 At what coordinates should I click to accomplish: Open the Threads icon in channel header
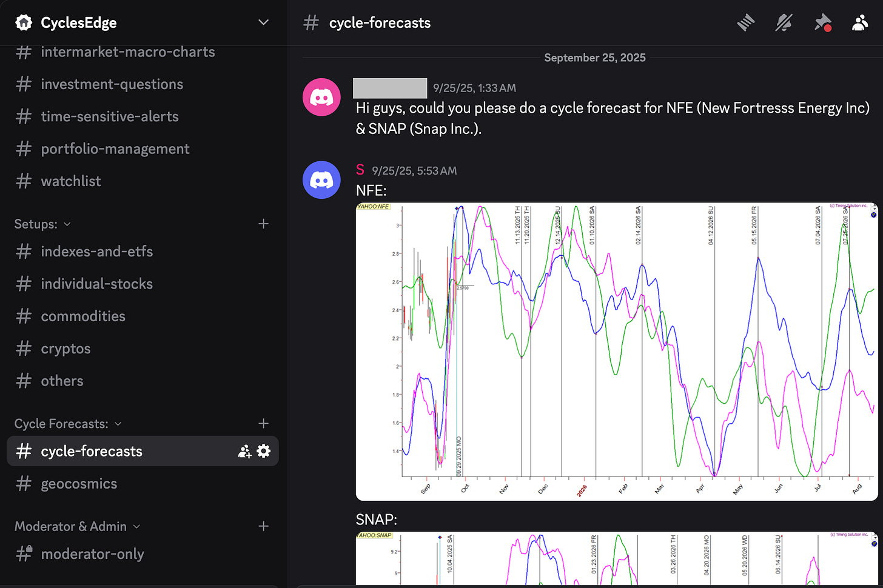(746, 23)
